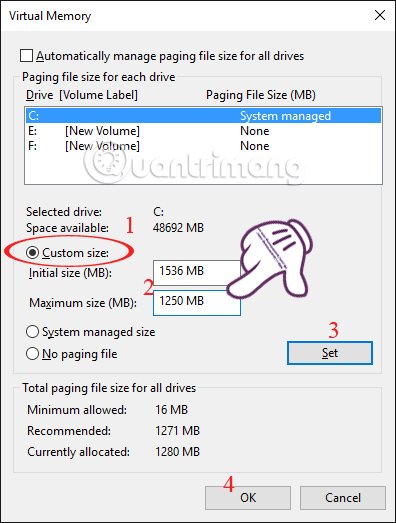Click the red number 3 annotation
The height and width of the screenshot is (523, 396).
click(x=333, y=330)
